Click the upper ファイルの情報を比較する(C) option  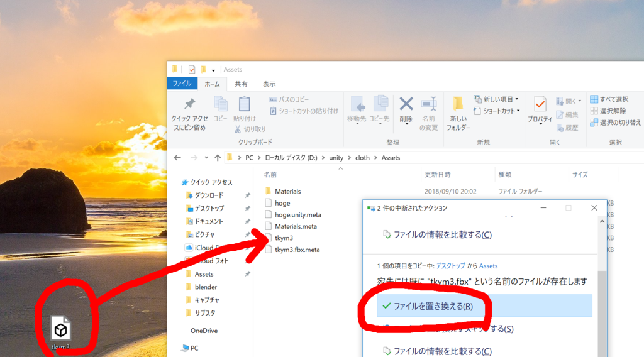pyautogui.click(x=437, y=234)
